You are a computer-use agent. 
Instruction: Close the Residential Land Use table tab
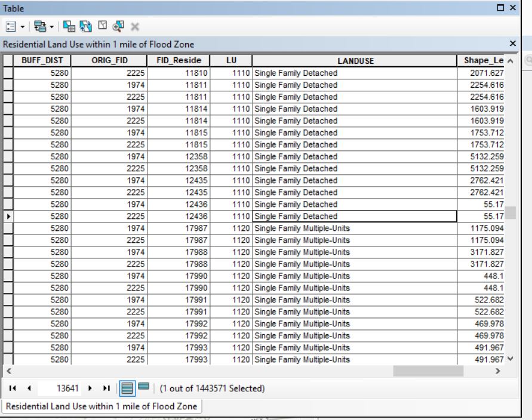coord(513,44)
